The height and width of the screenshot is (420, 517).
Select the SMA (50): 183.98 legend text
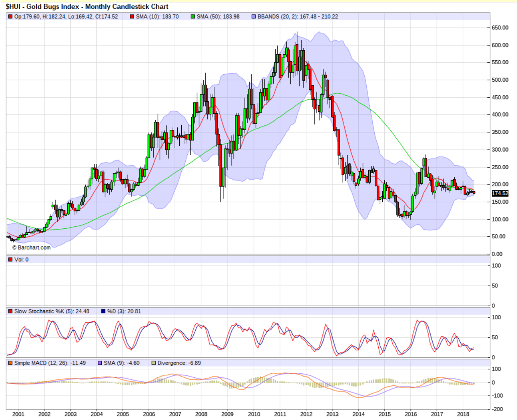coord(218,17)
